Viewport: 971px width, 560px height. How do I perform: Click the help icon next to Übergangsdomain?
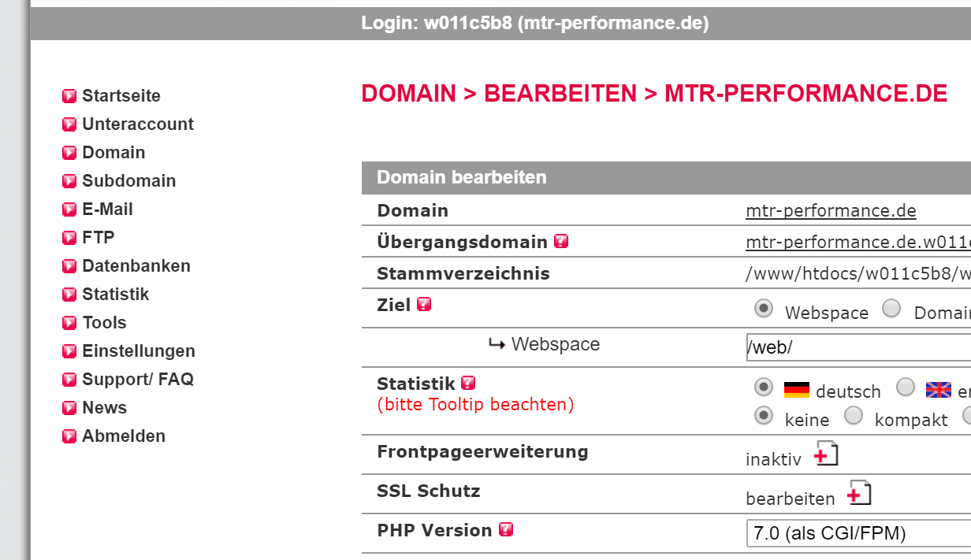561,242
